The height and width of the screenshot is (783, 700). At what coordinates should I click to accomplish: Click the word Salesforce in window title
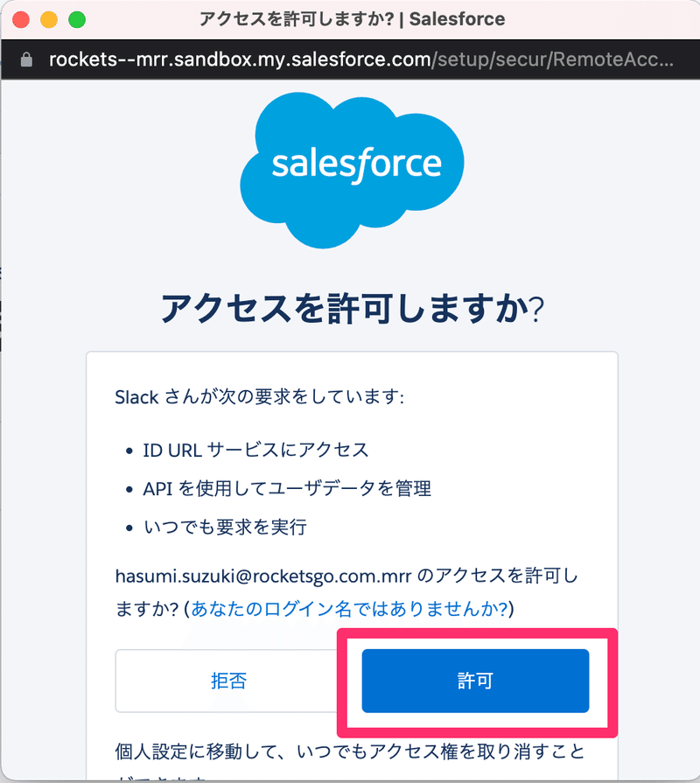(x=457, y=19)
